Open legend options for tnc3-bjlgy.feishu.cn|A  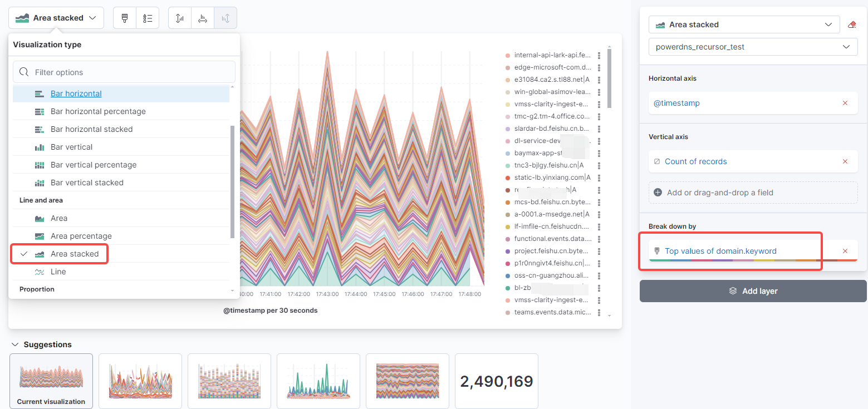599,165
